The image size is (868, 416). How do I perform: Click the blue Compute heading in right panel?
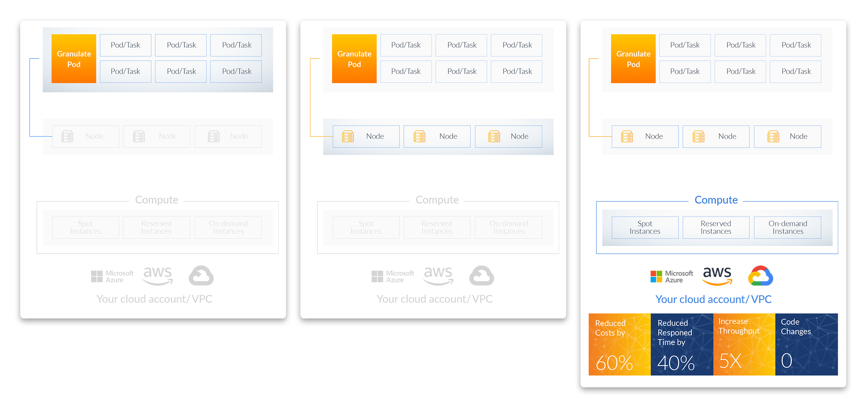coord(716,200)
